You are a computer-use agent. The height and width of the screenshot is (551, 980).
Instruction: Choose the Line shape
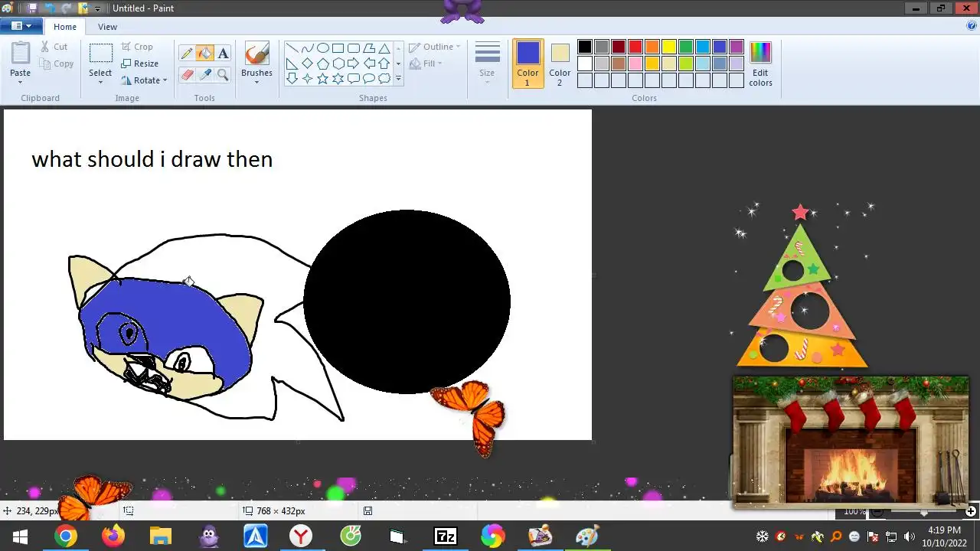click(292, 47)
